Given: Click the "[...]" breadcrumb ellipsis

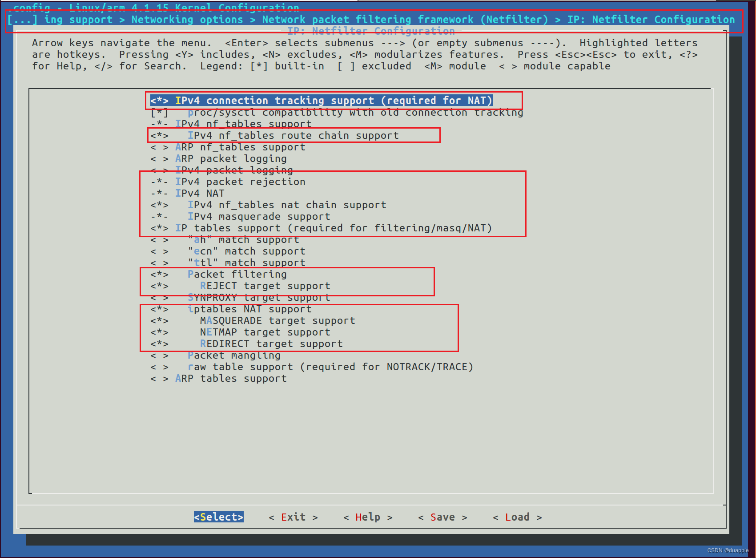Looking at the screenshot, I should [22, 20].
